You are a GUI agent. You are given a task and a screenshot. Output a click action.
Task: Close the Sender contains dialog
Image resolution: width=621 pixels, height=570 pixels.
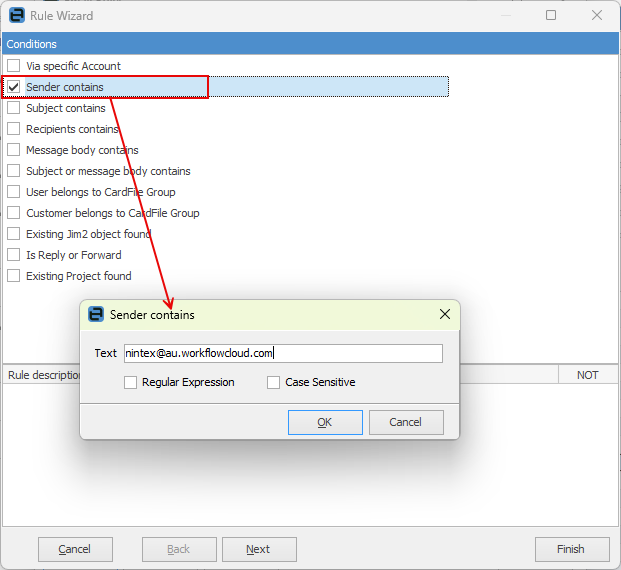(445, 314)
